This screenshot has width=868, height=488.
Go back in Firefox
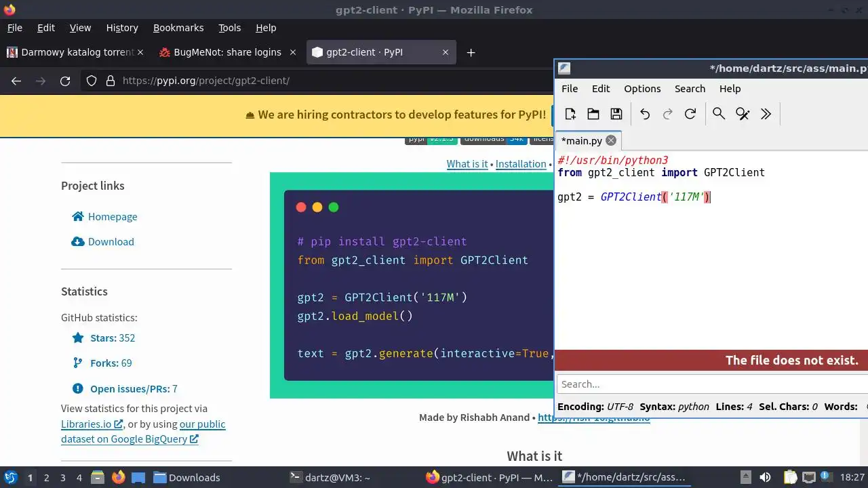[x=16, y=81]
